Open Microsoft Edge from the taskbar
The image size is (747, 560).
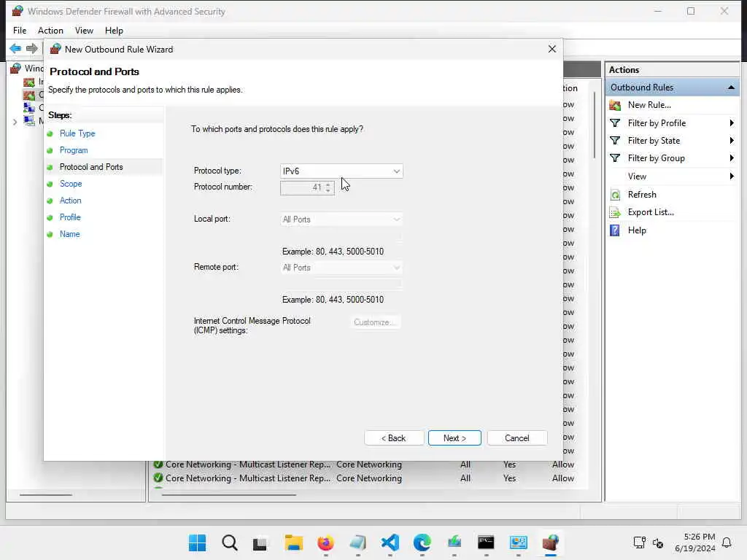pyautogui.click(x=422, y=542)
